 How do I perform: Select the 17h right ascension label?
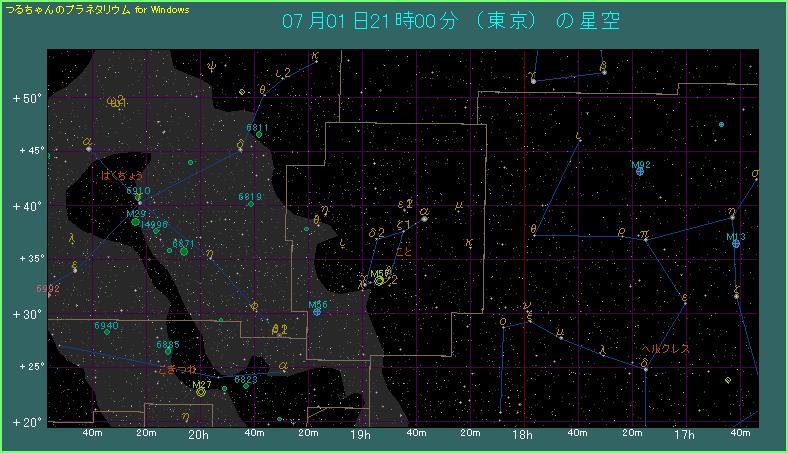(x=685, y=435)
